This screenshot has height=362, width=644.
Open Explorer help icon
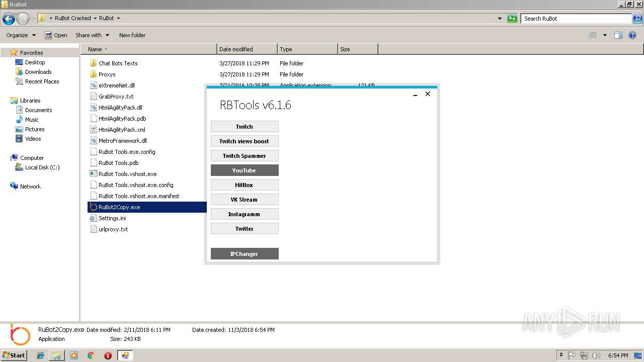pyautogui.click(x=632, y=35)
